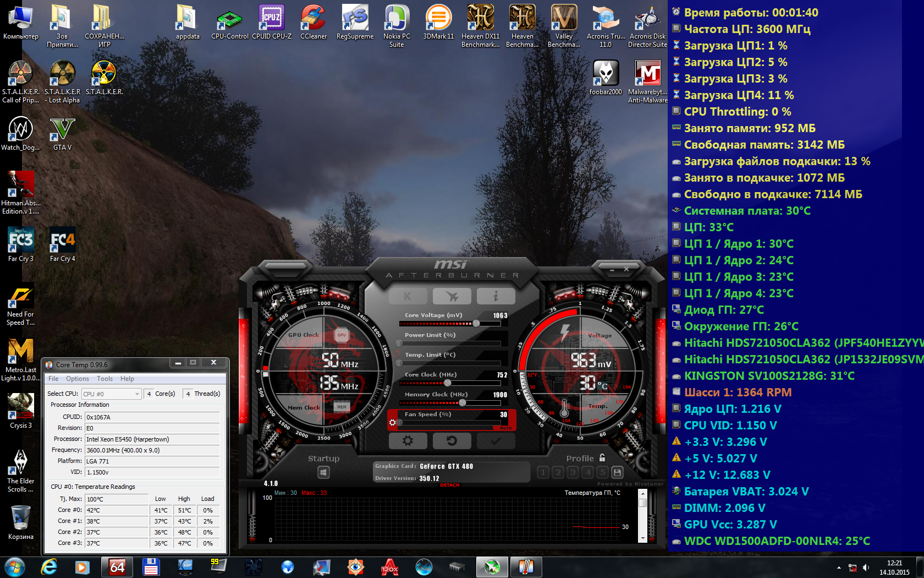Screen dimensions: 924x578
Task: Open the Tools menu in Core Temp
Action: [105, 379]
